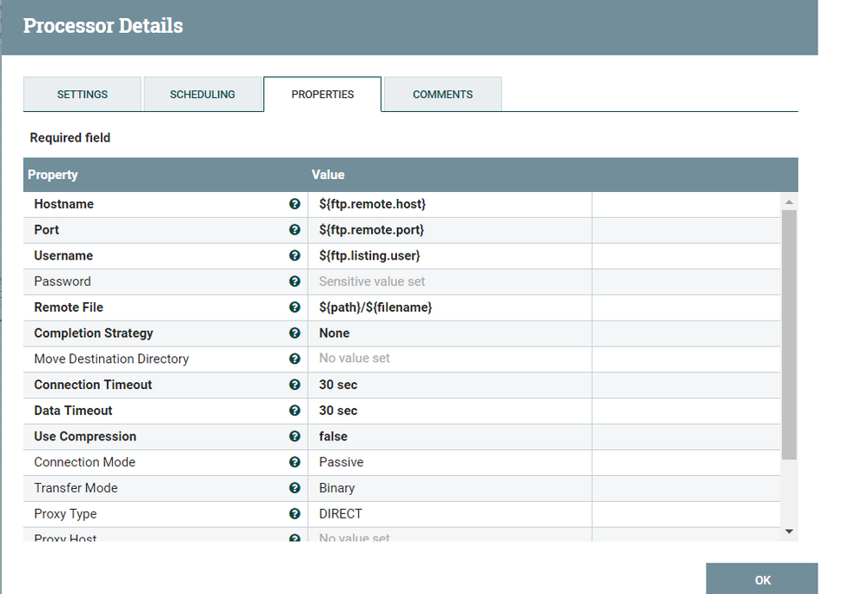Viewport: 868px width, 594px height.
Task: Open help icon for Use Compression
Action: click(x=295, y=436)
